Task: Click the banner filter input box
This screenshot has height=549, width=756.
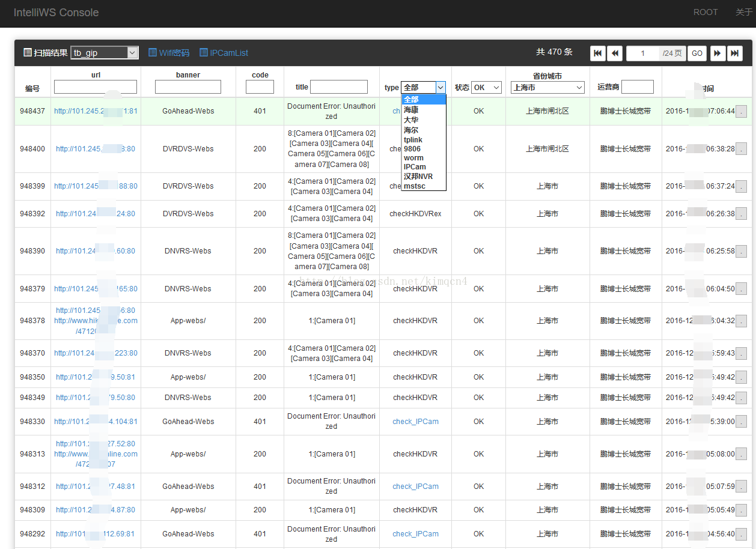Action: click(x=188, y=87)
